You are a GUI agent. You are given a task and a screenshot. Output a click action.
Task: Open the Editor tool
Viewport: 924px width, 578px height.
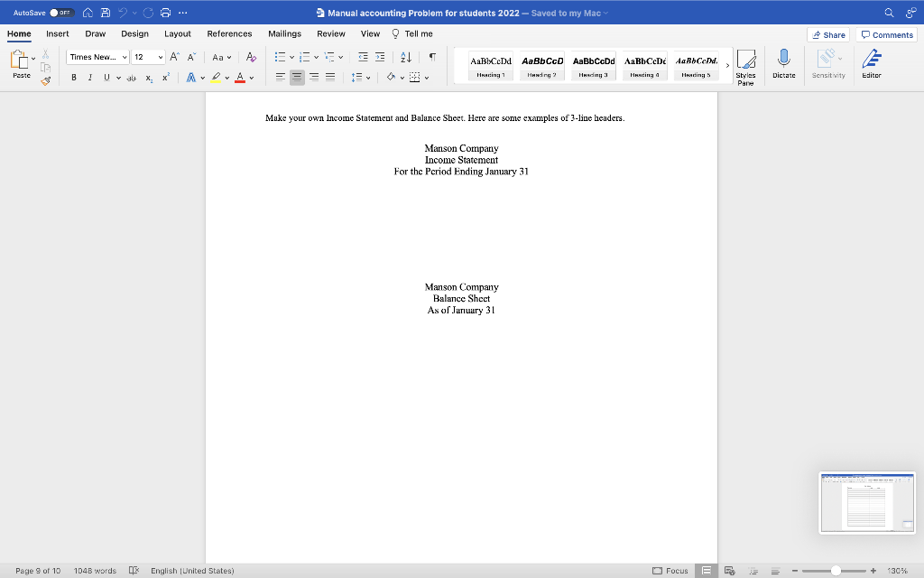tap(872, 64)
